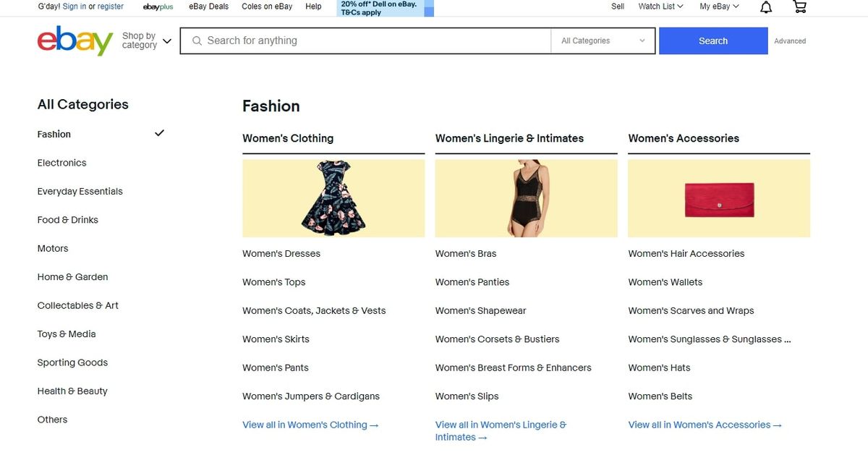
Task: View the Women's Bras category thumbnail
Action: tap(525, 197)
